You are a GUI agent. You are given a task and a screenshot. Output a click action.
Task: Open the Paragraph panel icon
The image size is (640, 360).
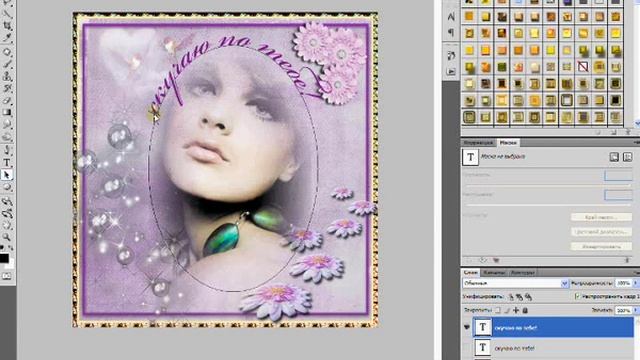click(x=451, y=32)
